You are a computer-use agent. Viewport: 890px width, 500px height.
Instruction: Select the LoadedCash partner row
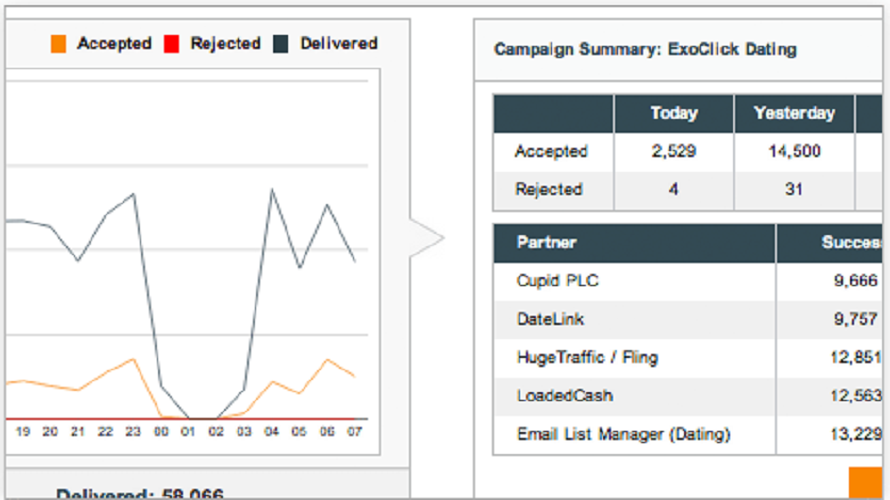688,396
